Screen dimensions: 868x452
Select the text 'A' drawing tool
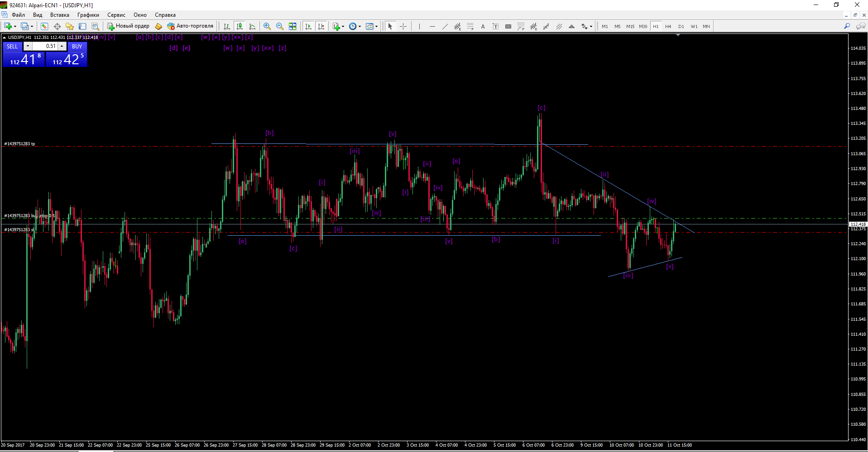point(483,26)
